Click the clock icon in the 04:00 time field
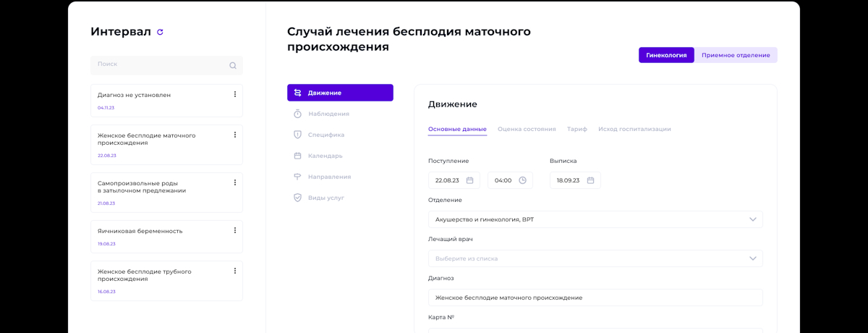868x333 pixels. point(522,180)
